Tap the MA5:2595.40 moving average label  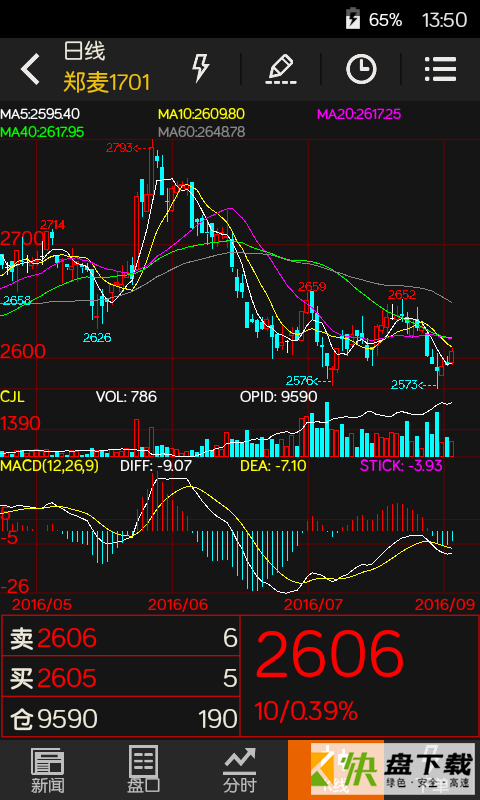point(40,114)
